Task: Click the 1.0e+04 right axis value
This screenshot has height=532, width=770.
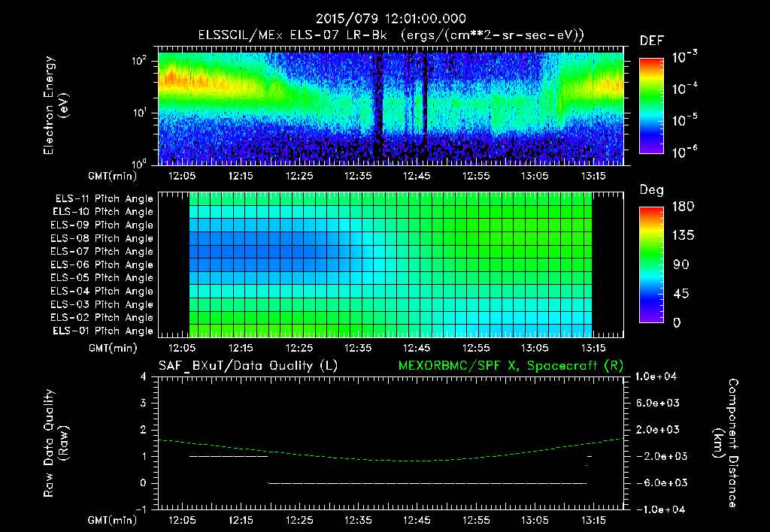Action: coord(656,376)
